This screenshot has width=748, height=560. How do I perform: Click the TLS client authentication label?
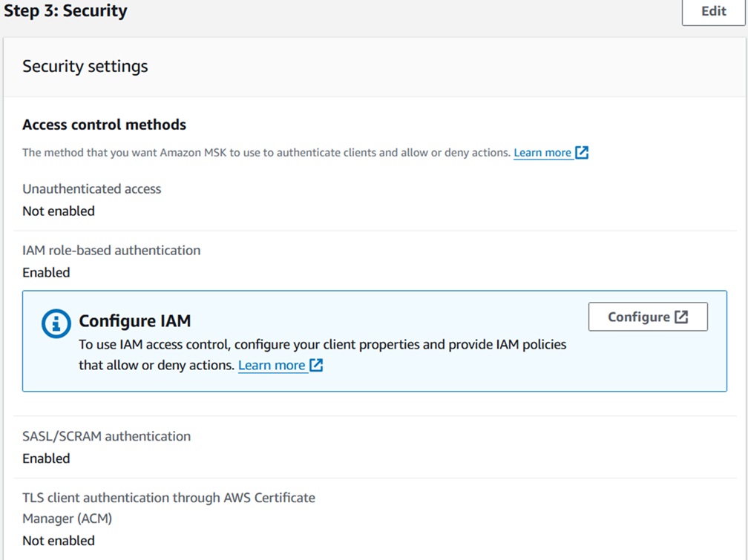[x=168, y=498]
